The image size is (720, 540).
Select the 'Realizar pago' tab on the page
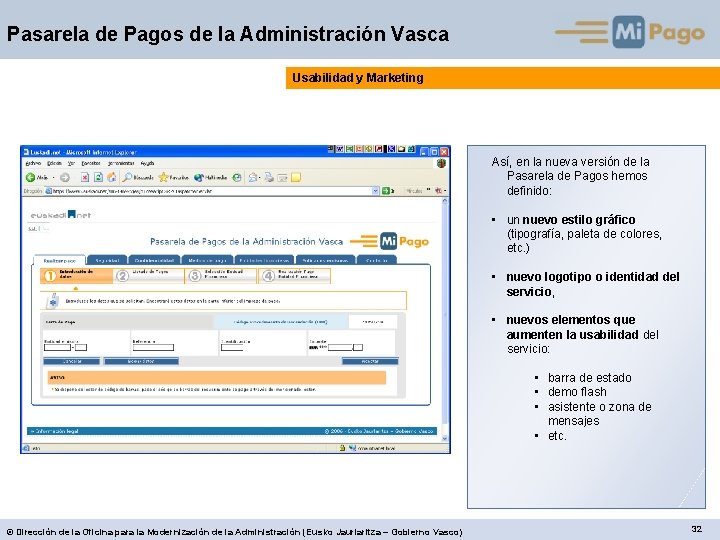pyautogui.click(x=59, y=260)
